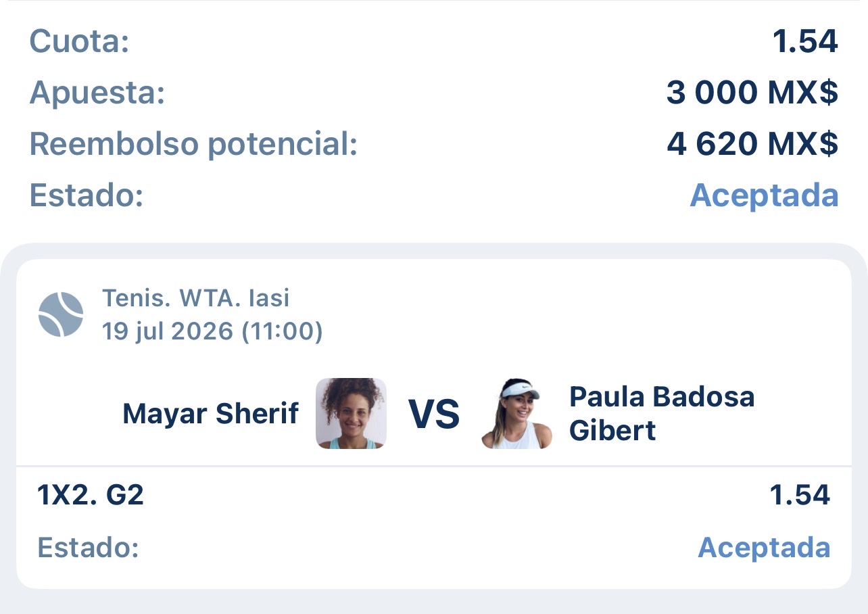
Task: Click the Cuota label
Action: coord(79,42)
